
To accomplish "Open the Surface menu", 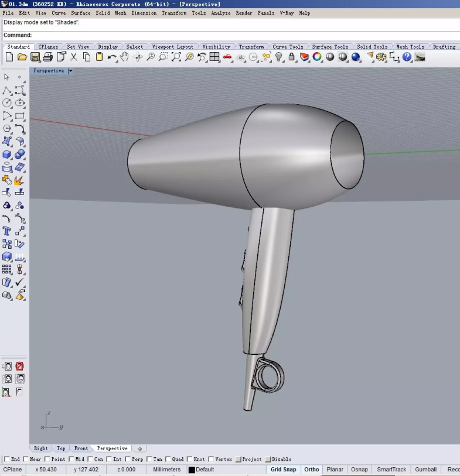I will (81, 13).
